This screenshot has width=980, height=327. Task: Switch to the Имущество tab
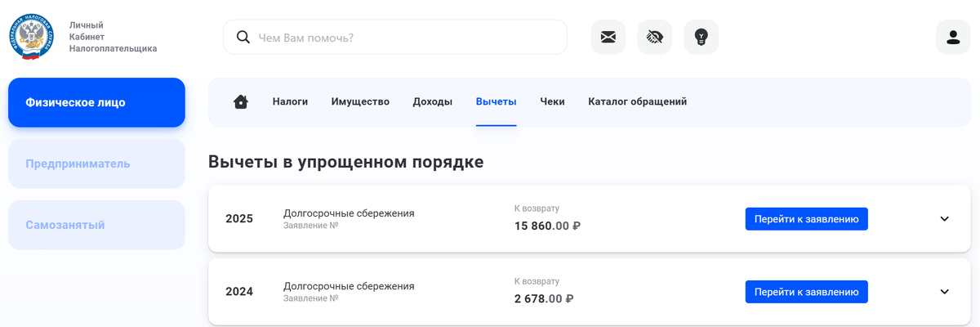[360, 102]
